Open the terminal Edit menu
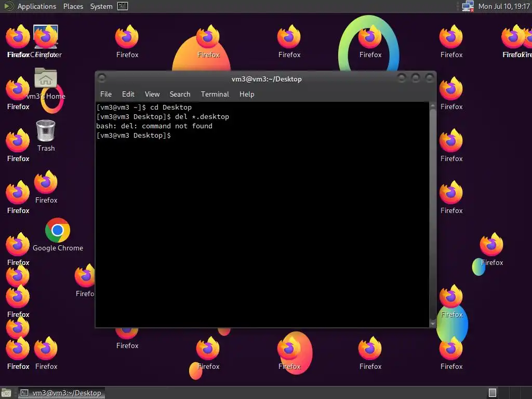Viewport: 532px width, 399px height. pos(128,94)
